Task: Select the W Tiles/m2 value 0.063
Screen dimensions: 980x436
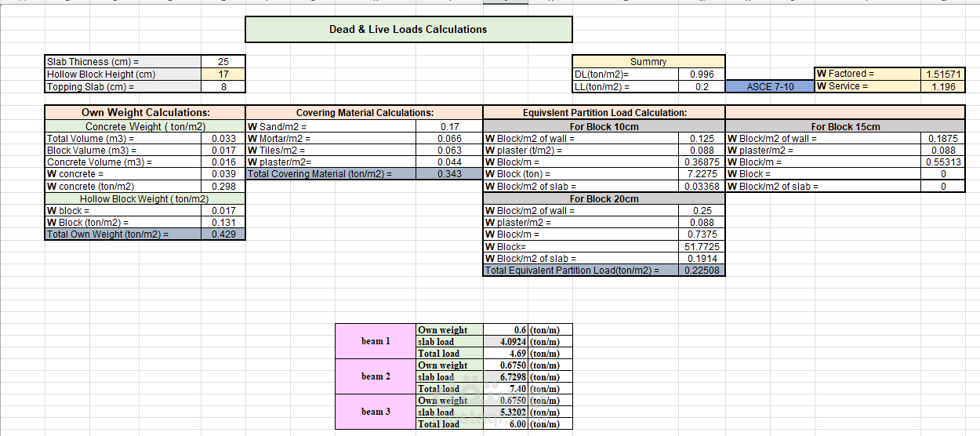Action: 450,151
